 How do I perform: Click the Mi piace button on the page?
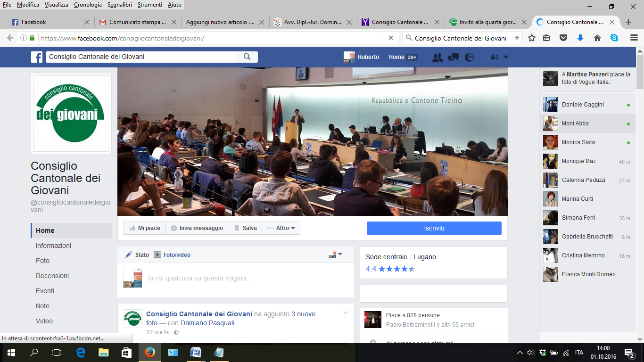click(x=144, y=228)
